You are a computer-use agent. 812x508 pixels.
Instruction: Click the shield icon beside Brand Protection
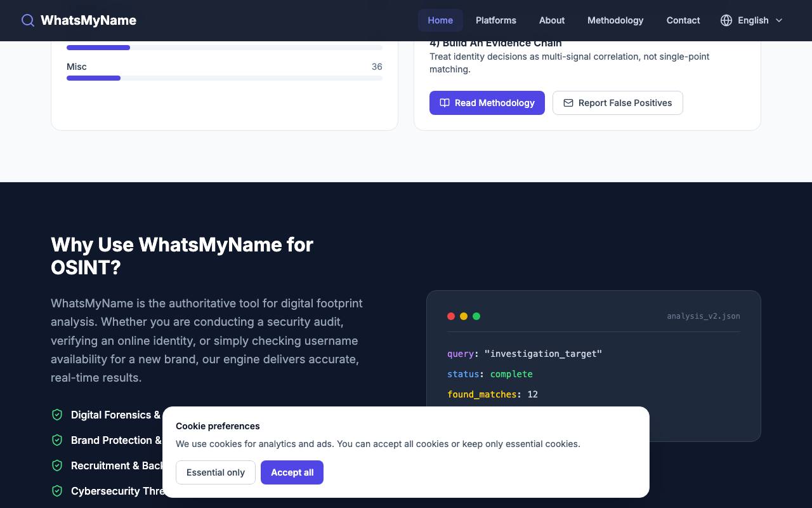tap(57, 440)
